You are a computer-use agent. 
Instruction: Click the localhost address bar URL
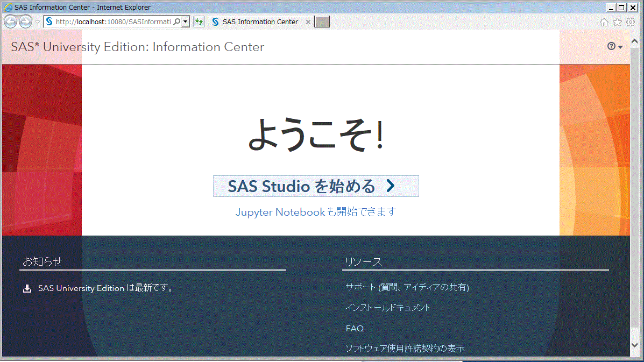tap(113, 22)
